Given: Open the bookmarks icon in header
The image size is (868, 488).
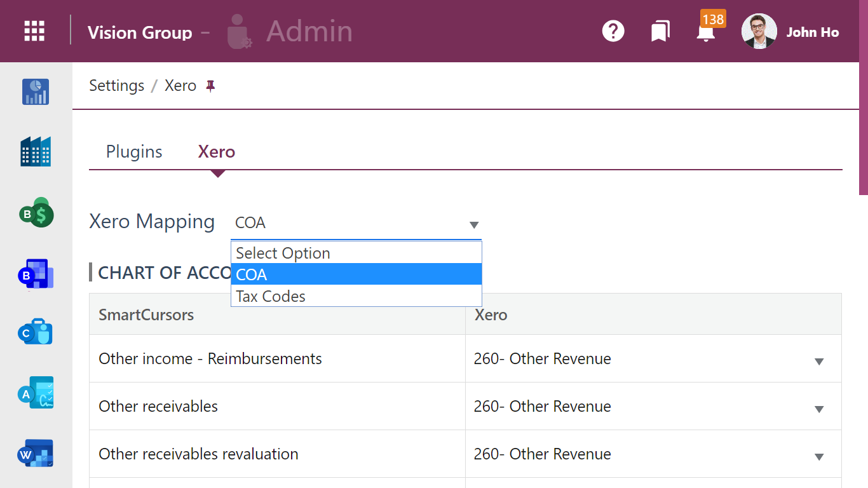Looking at the screenshot, I should click(x=660, y=31).
